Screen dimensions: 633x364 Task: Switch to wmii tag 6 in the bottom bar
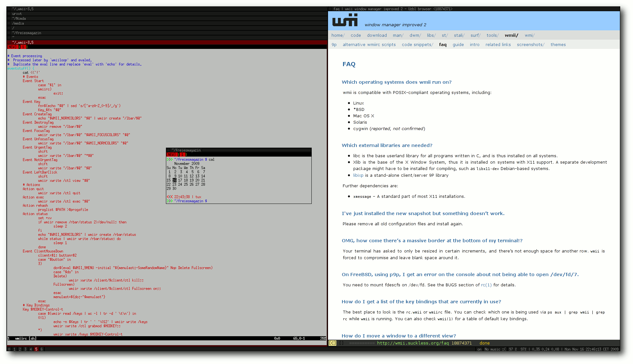(x=42, y=349)
